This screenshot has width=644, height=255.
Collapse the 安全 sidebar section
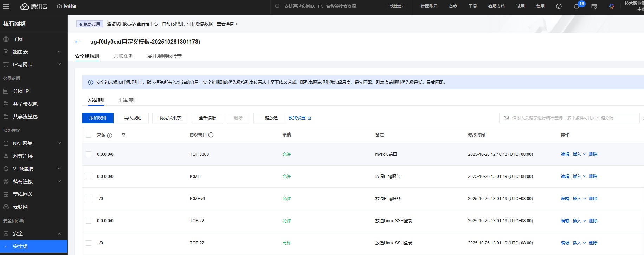(59, 234)
